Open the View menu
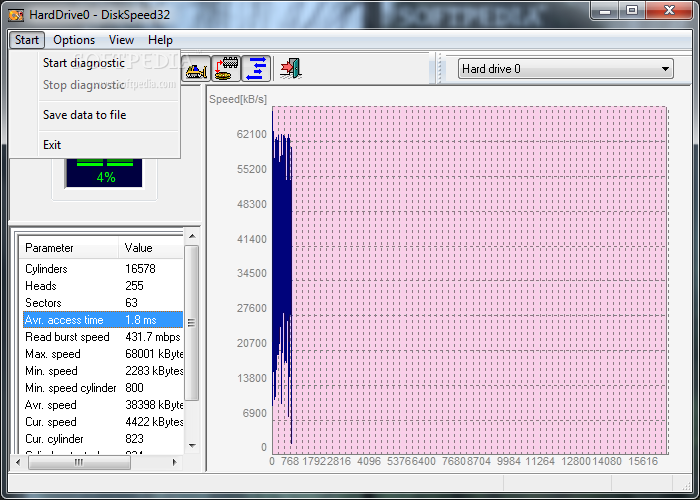 [121, 40]
